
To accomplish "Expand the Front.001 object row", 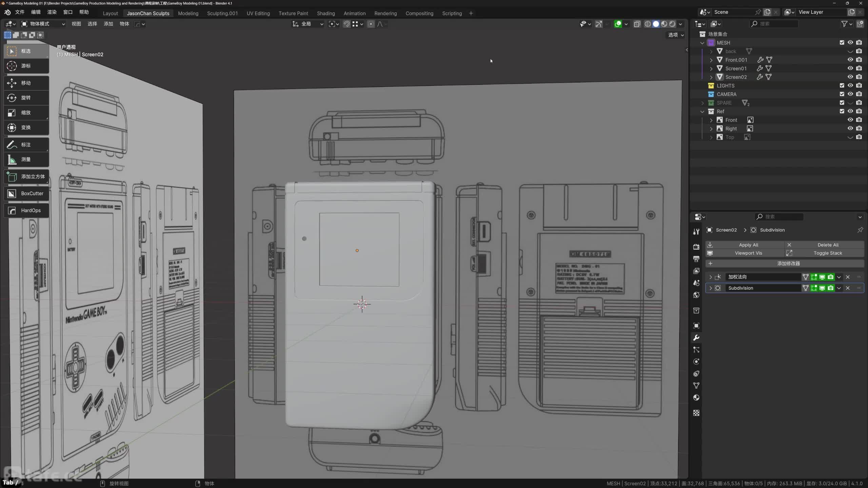I will [711, 60].
